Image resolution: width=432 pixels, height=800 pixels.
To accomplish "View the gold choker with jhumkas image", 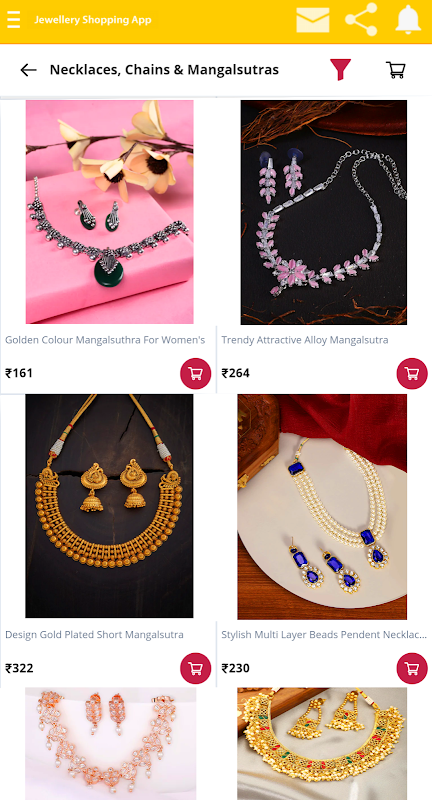I will [x=110, y=506].
